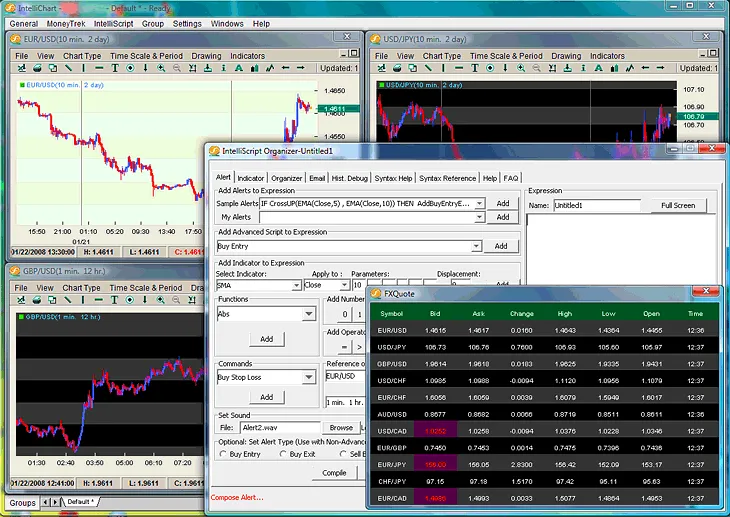Click the Compile button
This screenshot has width=730, height=517.
(x=334, y=473)
